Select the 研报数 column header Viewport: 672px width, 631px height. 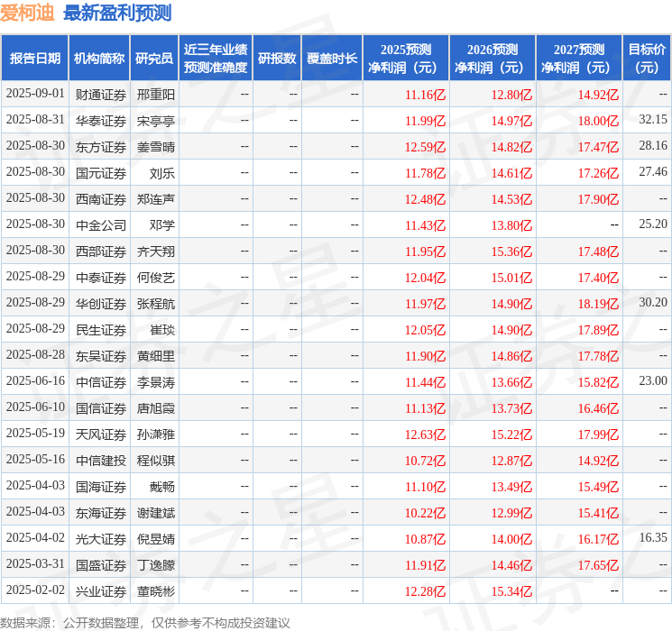pos(277,58)
